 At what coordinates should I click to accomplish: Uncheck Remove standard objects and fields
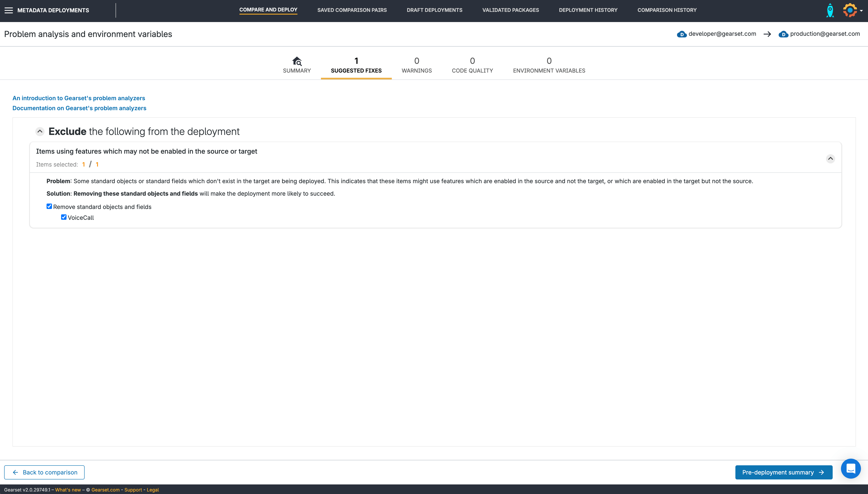[49, 206]
